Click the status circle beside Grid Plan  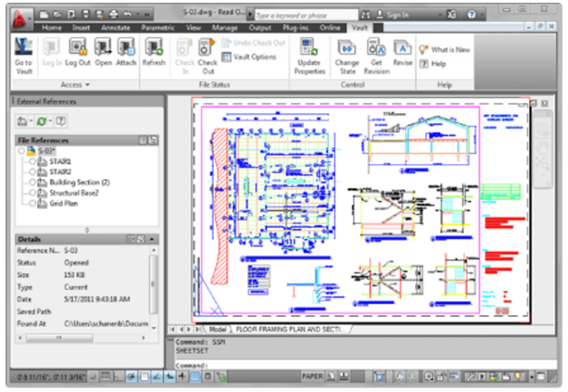click(33, 203)
